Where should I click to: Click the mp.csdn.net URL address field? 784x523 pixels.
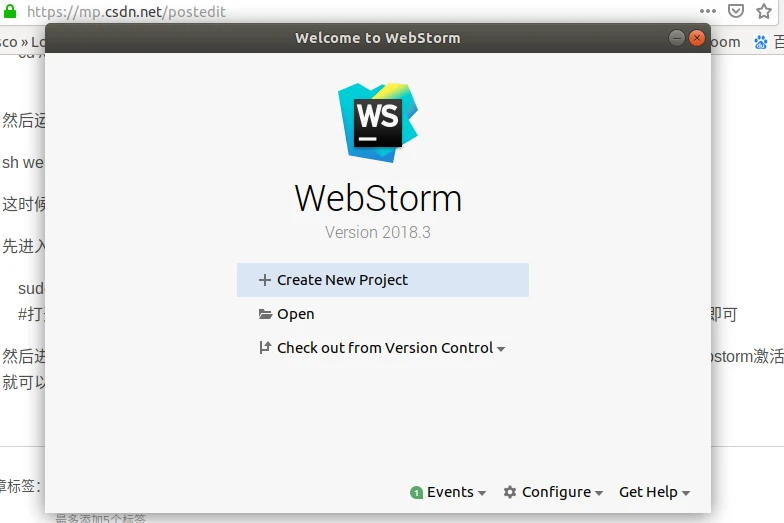click(x=300, y=12)
